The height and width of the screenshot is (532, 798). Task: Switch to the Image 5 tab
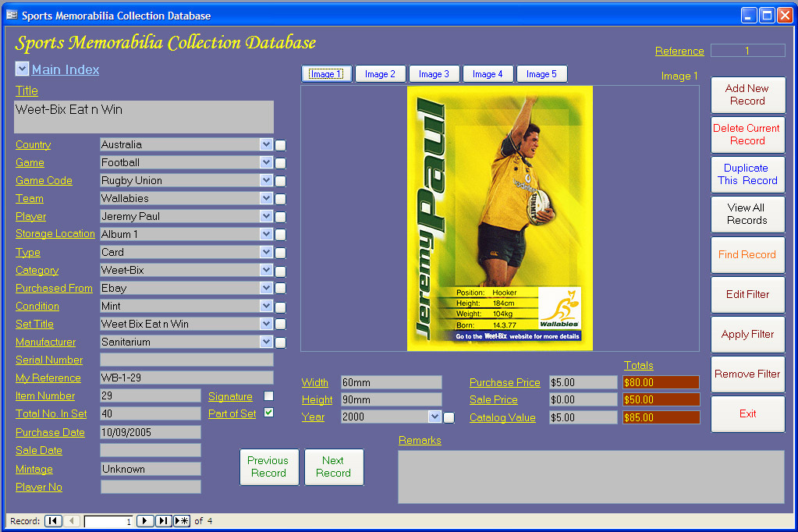click(541, 74)
